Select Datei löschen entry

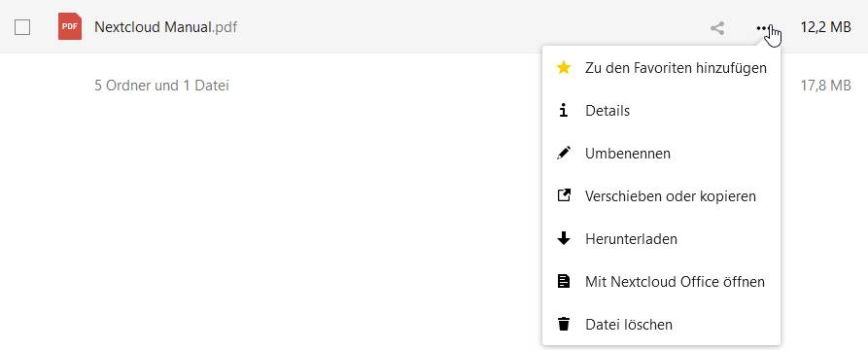[662, 325]
